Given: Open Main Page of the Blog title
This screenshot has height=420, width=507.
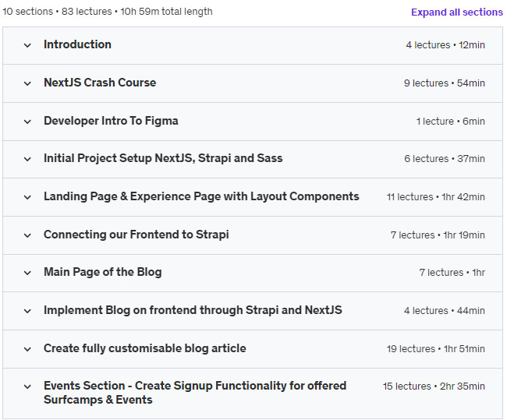Looking at the screenshot, I should coord(103,272).
